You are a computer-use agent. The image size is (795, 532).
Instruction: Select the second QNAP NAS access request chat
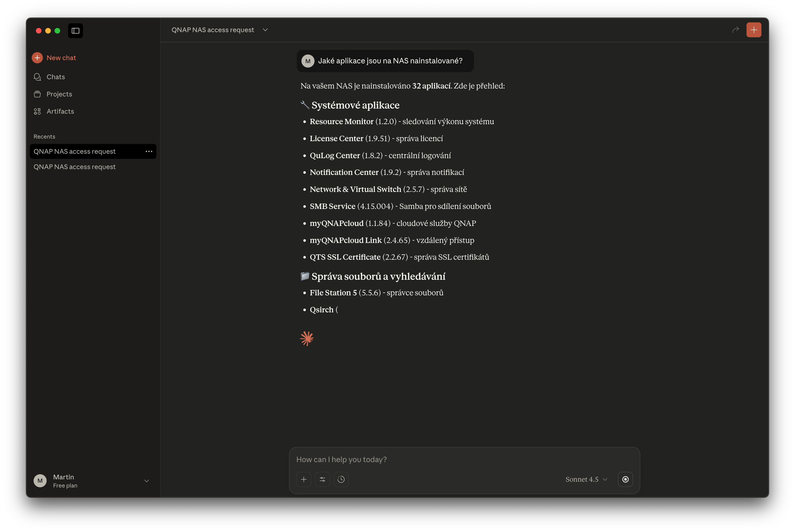74,167
